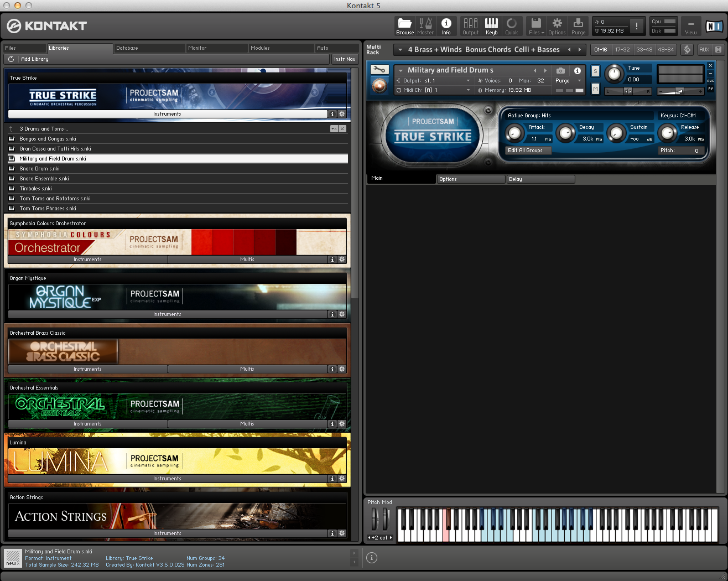Open Organ Mystique library settings gear

(x=342, y=314)
